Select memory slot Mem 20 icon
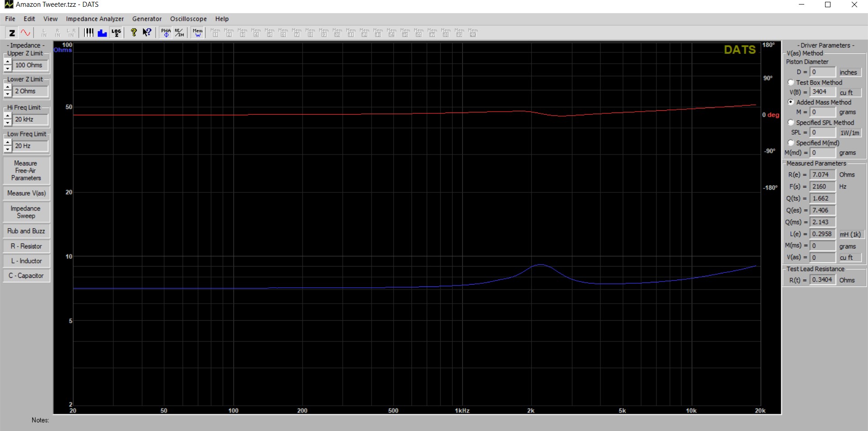The width and height of the screenshot is (868, 431). pos(473,33)
